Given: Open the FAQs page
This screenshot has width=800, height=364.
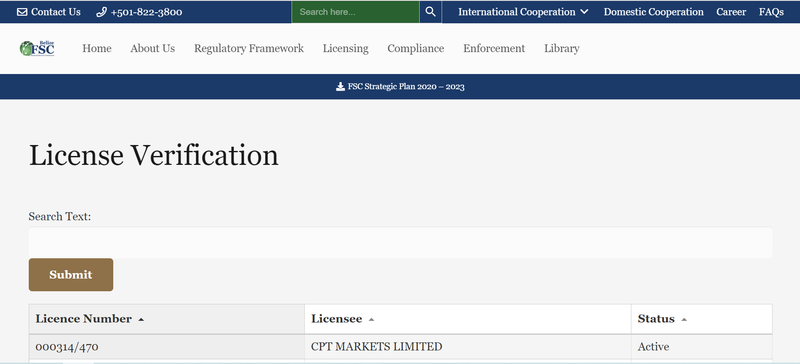Looking at the screenshot, I should click(x=771, y=12).
